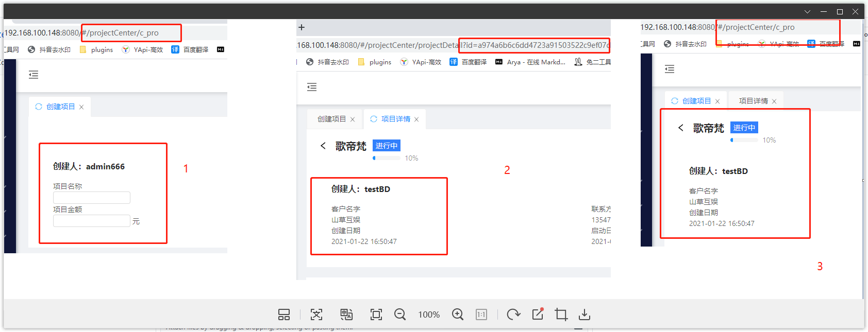Open 抖音去水印 bookmark in right screenshot
The height and width of the screenshot is (332, 868).
(685, 44)
